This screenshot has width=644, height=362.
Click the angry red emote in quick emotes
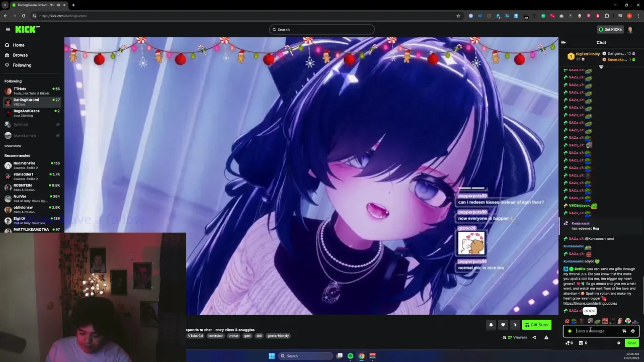(567, 321)
